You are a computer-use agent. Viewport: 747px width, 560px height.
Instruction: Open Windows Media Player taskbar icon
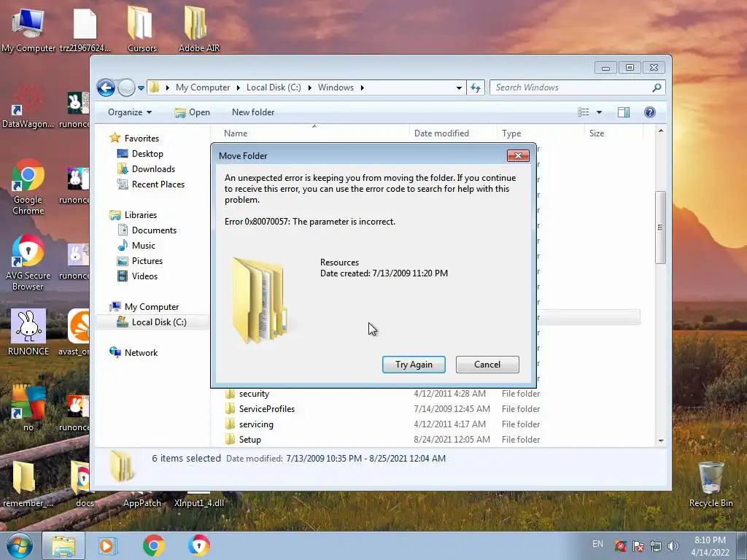108,545
